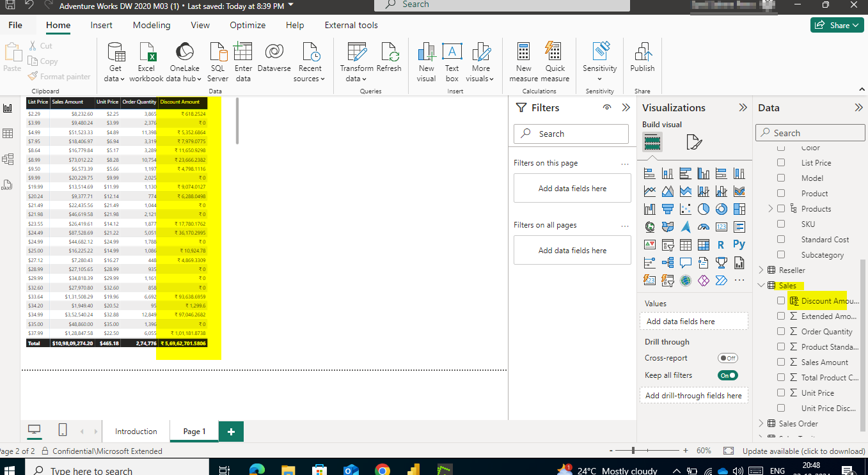Click the Refresh queries button
The image size is (868, 475).
(x=389, y=58)
